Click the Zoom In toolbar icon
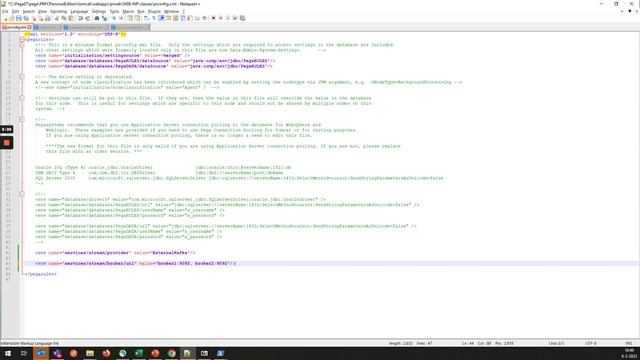Viewport: 640px width, 360px height. click(x=114, y=18)
